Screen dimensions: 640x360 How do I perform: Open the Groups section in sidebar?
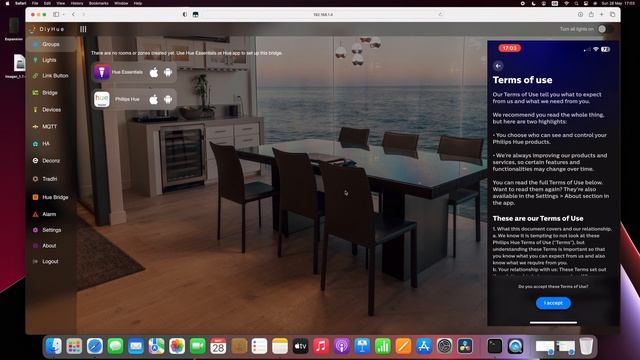(x=51, y=44)
